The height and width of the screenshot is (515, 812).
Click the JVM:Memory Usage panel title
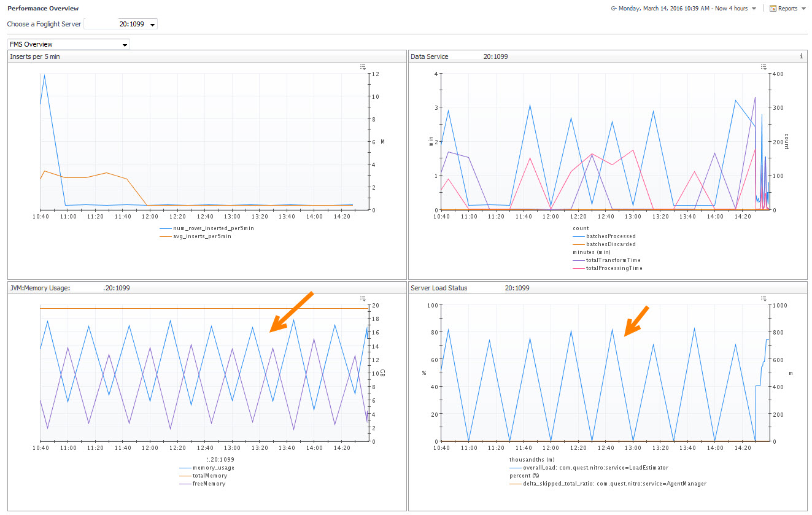pyautogui.click(x=40, y=288)
